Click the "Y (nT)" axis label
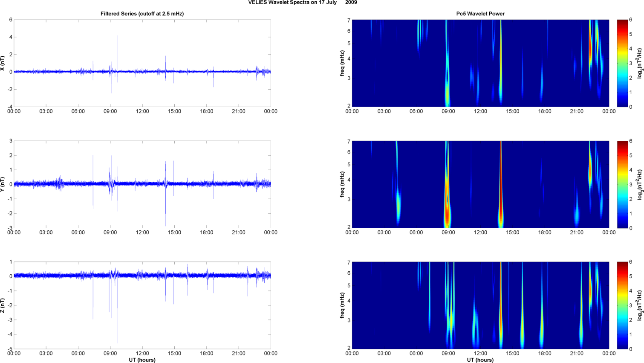 3,184
